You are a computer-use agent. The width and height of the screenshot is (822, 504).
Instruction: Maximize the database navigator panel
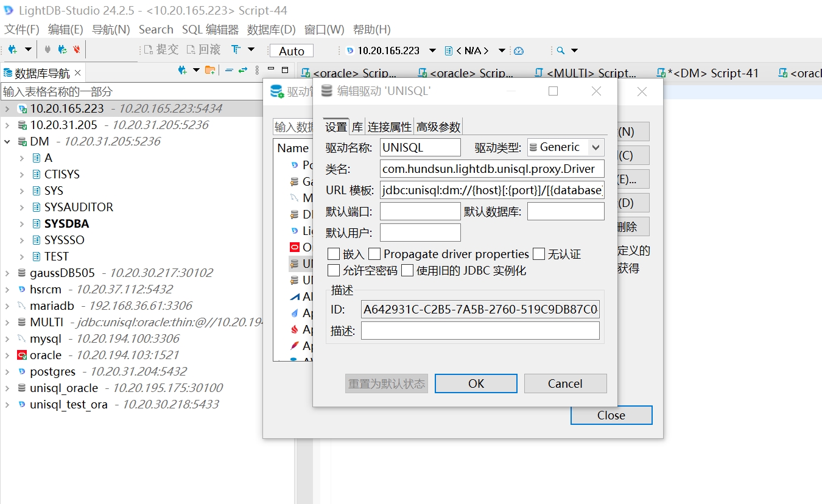pyautogui.click(x=285, y=69)
